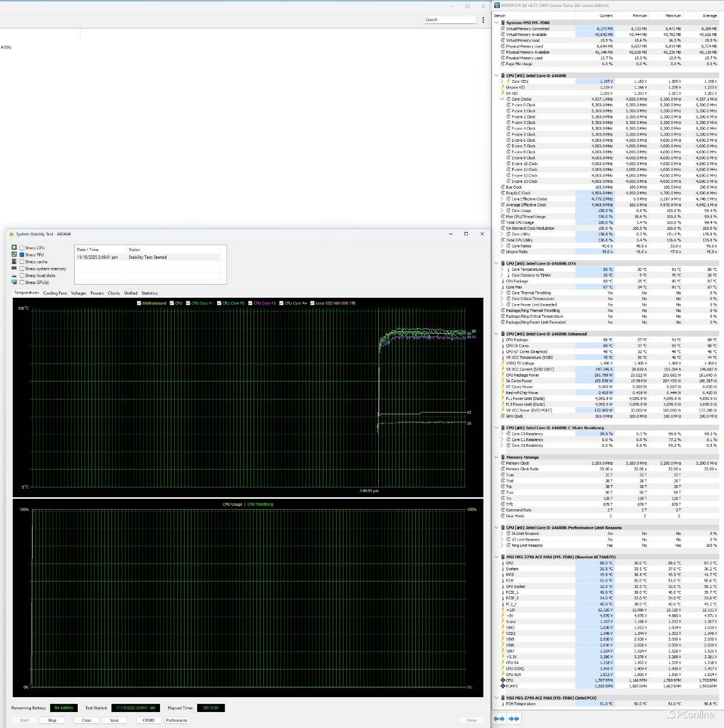724x728 pixels.
Task: Expand the Core Temperatures row
Action: tap(502, 269)
